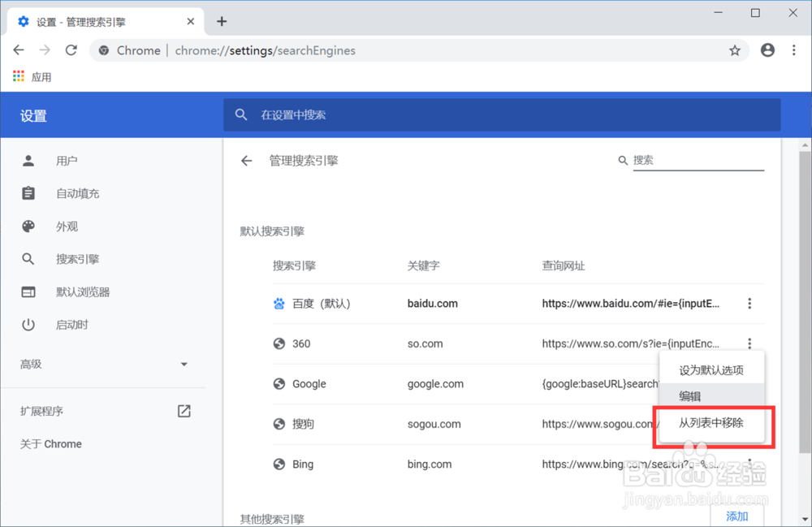Click the address bar URL field
Viewport: 812px width, 527px height.
(420, 50)
